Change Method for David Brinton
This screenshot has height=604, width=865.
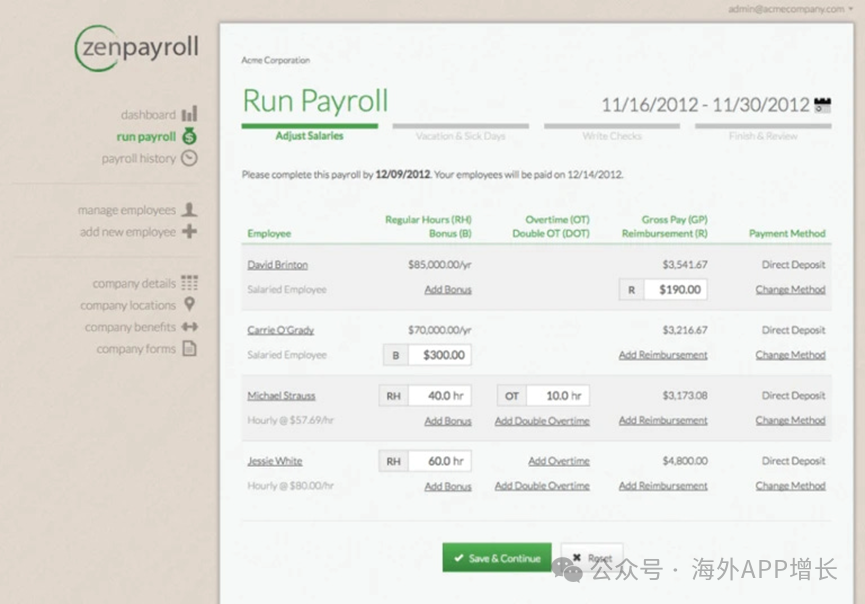tap(791, 290)
